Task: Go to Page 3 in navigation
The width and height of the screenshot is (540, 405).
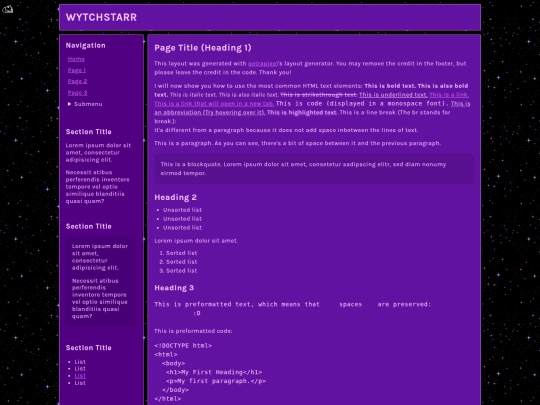Action: [77, 93]
